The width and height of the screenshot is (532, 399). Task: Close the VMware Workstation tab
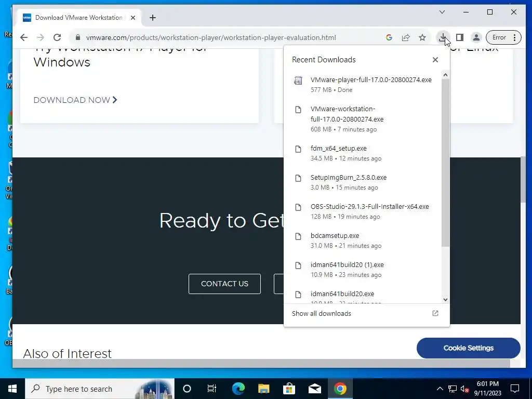(133, 18)
